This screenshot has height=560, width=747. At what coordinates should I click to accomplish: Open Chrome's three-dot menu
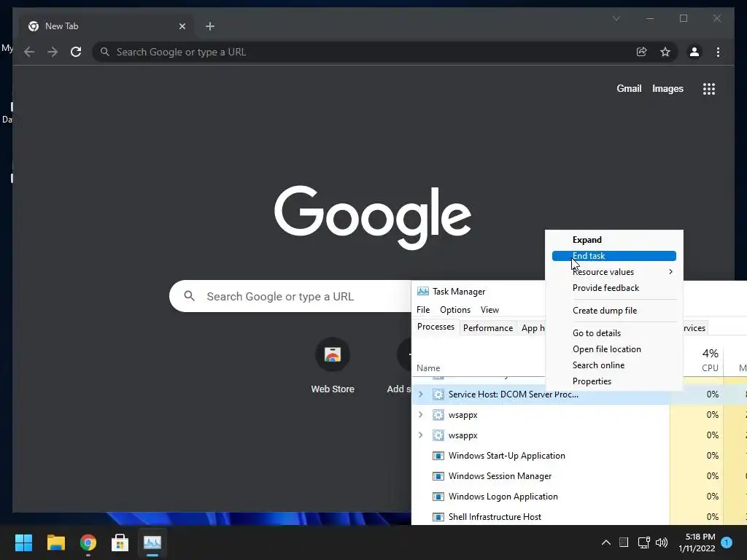pos(718,52)
